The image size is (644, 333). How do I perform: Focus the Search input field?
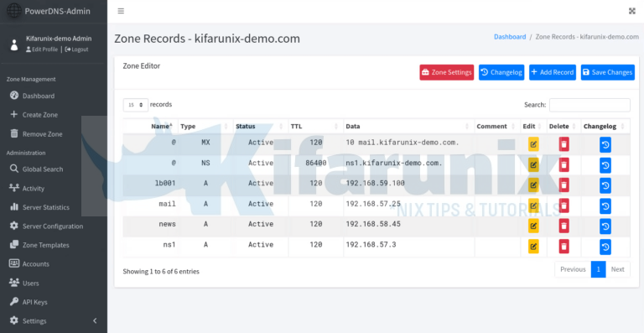coord(589,105)
